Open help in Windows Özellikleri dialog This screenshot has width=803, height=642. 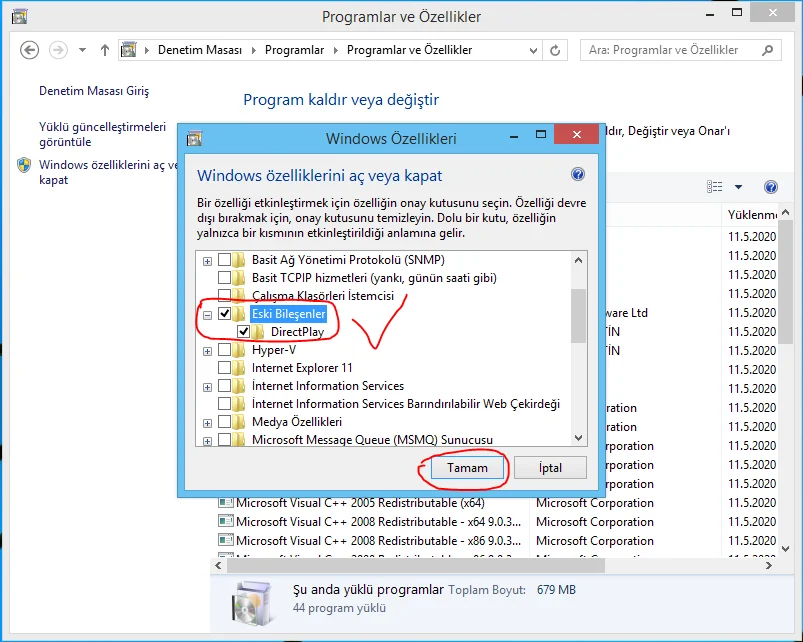(x=578, y=175)
